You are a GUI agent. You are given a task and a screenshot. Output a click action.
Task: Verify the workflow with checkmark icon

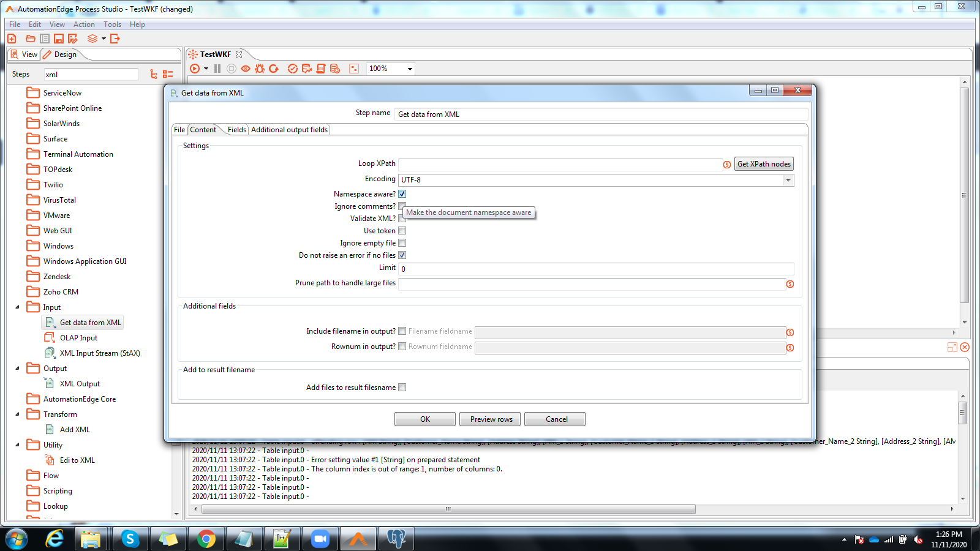click(293, 69)
